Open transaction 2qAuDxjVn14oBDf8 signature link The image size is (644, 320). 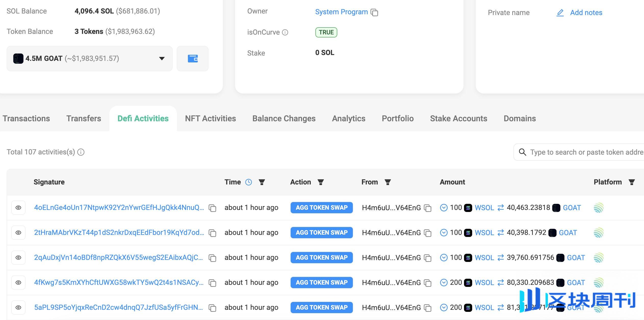click(119, 258)
